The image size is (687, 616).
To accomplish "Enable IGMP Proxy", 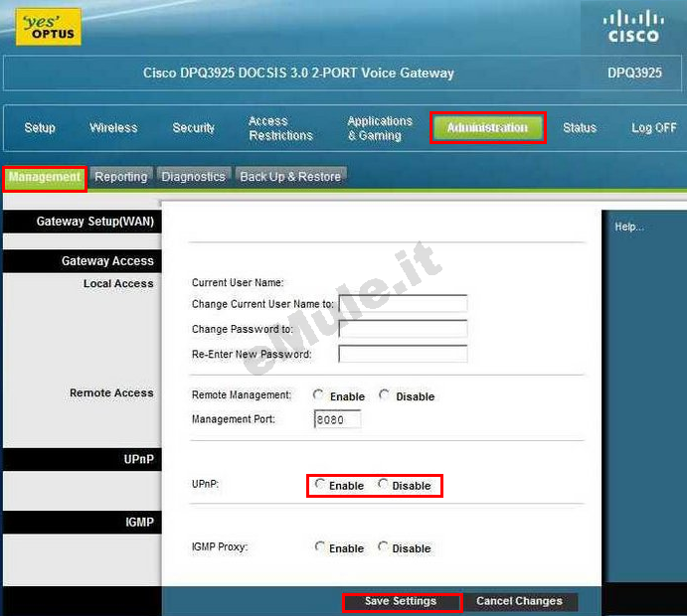I will point(320,546).
